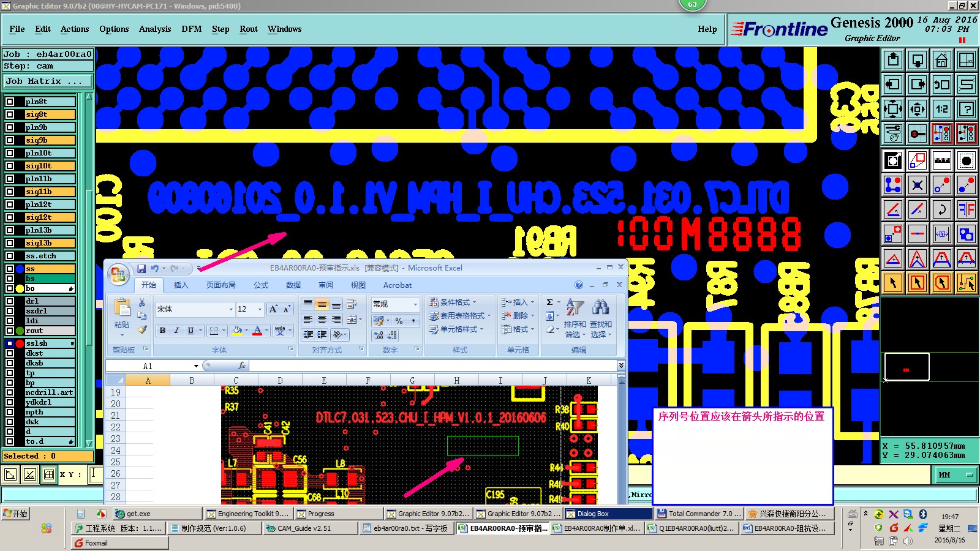Toggle checkbox for layer pln10t
Viewport: 980px width, 551px height.
(10, 153)
